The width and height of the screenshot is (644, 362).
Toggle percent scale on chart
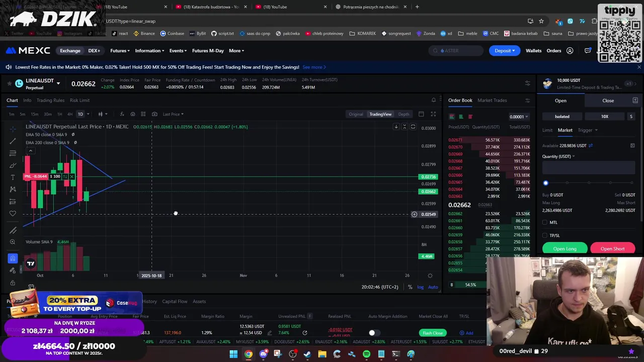pyautogui.click(x=410, y=287)
